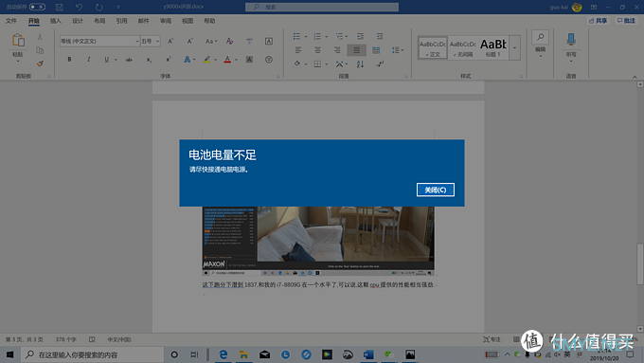Viewport: 644px width, 363px height.
Task: Click the Windows taskbar search box
Action: click(x=92, y=354)
